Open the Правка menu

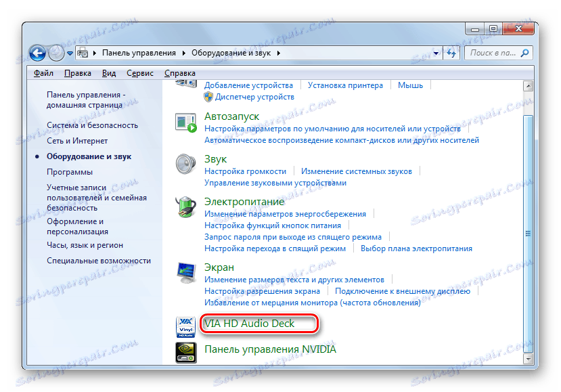(x=78, y=73)
